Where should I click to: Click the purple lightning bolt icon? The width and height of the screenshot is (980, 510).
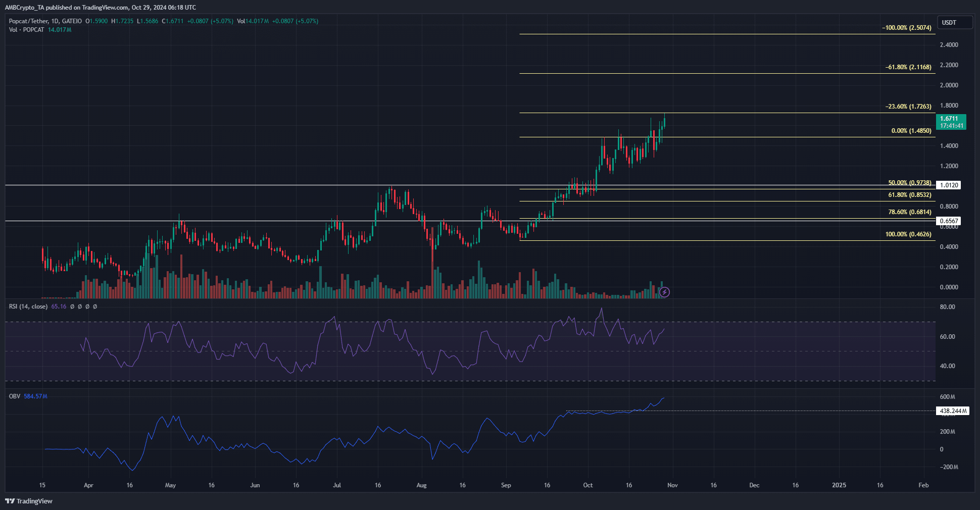[x=665, y=292]
